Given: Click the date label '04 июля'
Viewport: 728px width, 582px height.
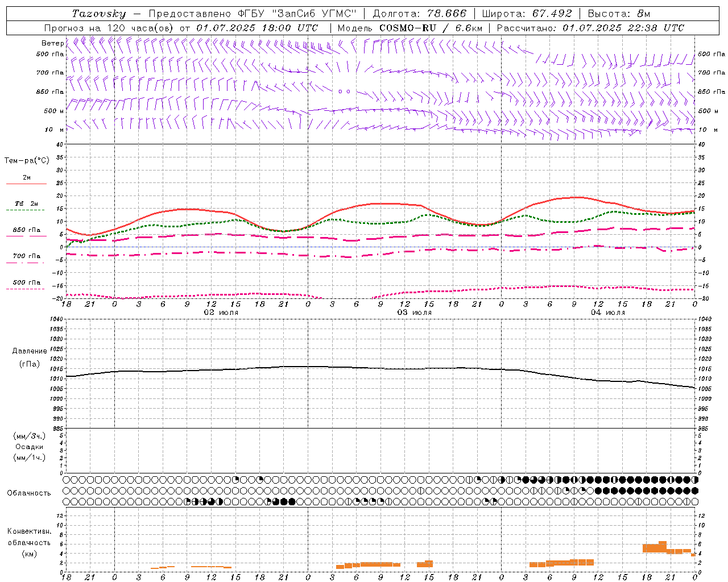Looking at the screenshot, I should click(x=608, y=313).
